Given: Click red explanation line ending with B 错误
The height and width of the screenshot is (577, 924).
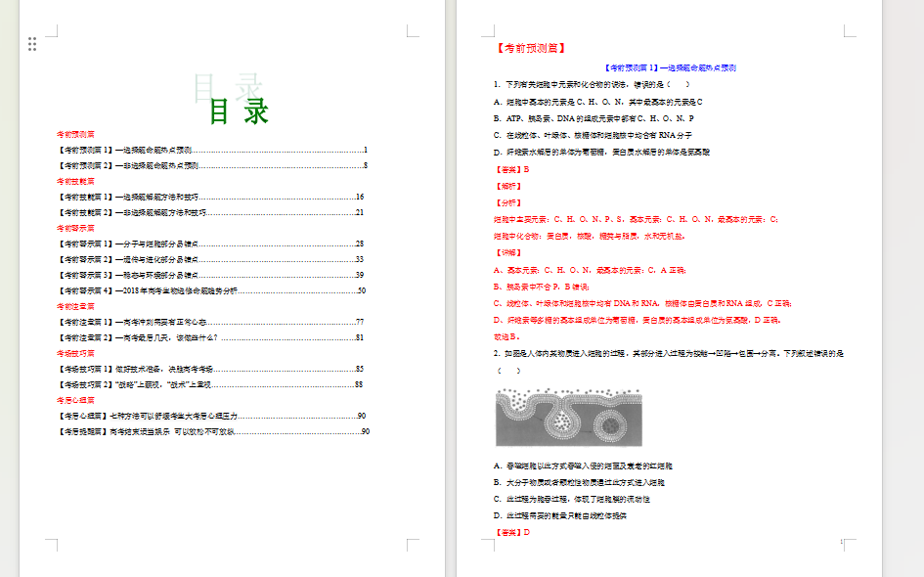Looking at the screenshot, I should 542,287.
